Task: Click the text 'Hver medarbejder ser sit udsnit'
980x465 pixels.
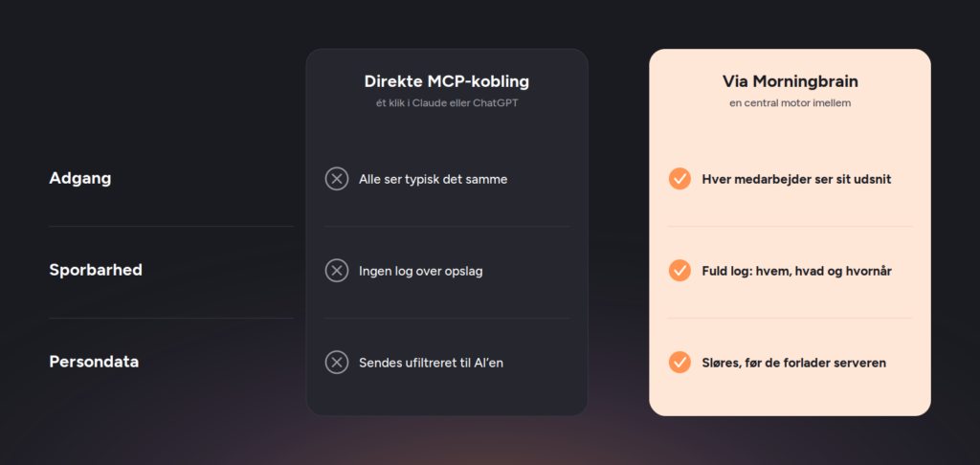Action: click(x=796, y=179)
